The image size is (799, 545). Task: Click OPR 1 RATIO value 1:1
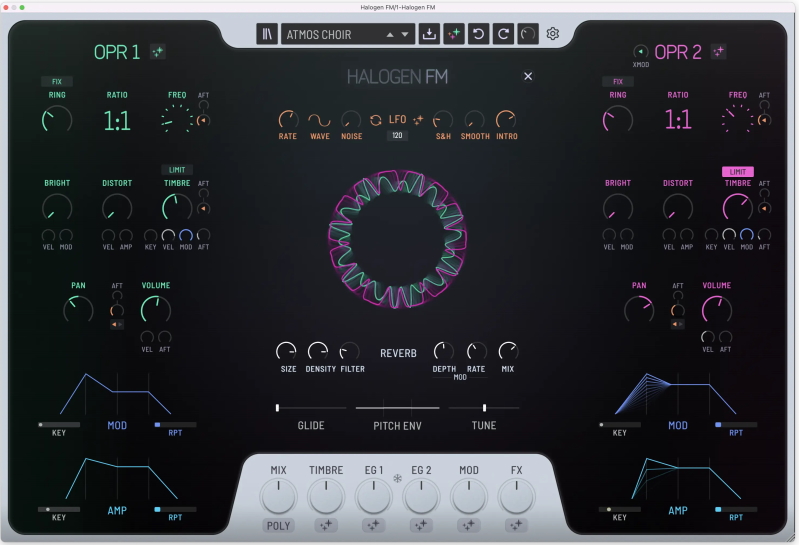click(117, 121)
